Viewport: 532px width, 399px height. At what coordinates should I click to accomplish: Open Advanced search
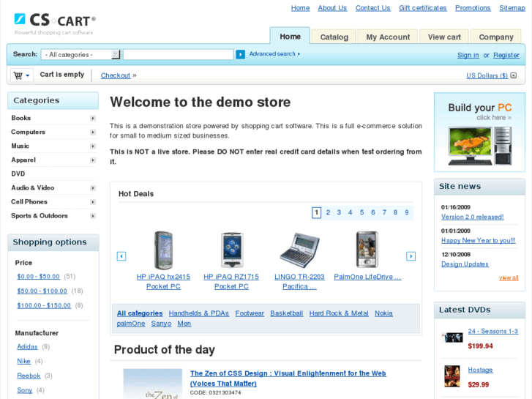tap(274, 53)
